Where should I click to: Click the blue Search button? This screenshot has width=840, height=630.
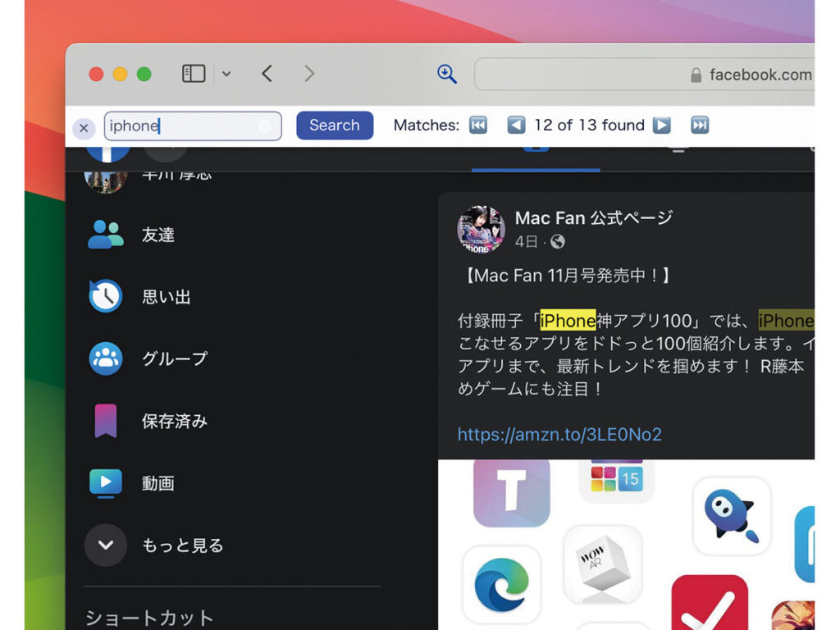click(335, 126)
